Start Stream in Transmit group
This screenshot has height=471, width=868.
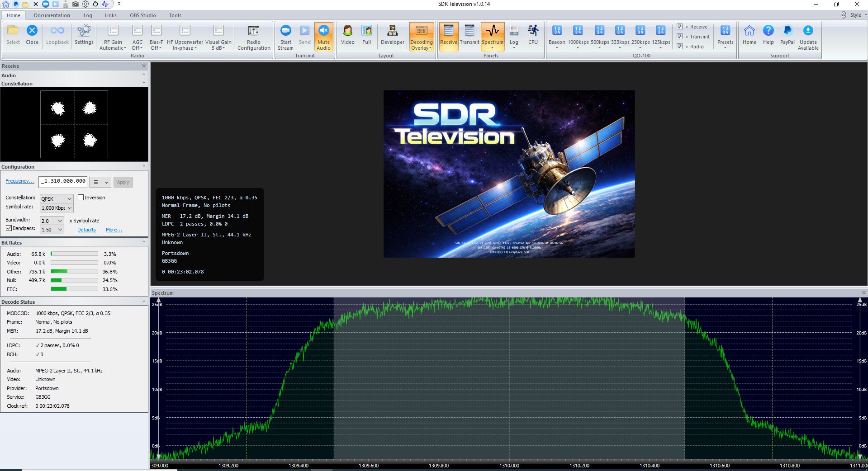285,37
